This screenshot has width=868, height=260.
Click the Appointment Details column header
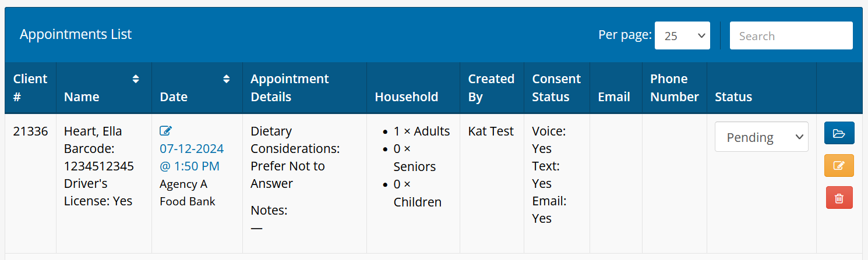[x=290, y=88]
